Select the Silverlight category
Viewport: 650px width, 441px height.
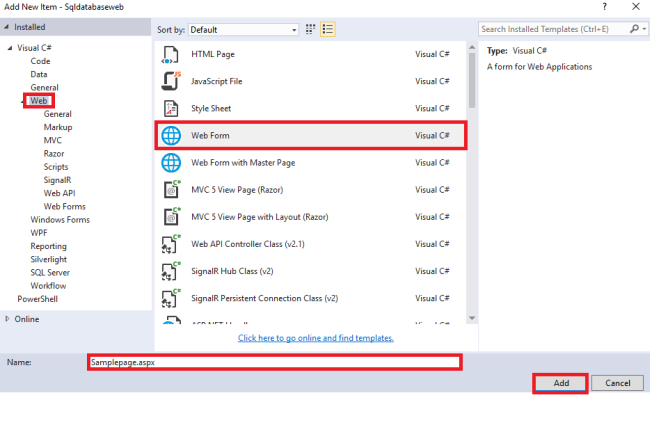point(49,259)
